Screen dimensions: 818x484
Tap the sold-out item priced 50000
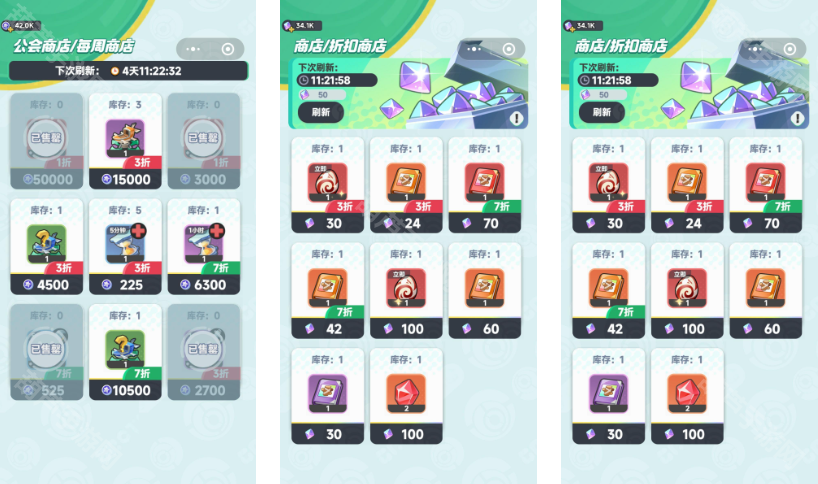point(46,141)
